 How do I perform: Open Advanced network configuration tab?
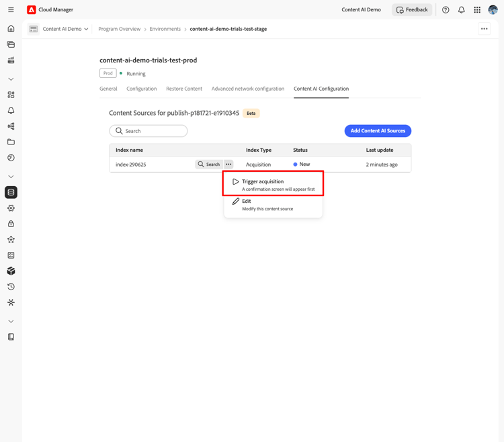click(x=248, y=89)
